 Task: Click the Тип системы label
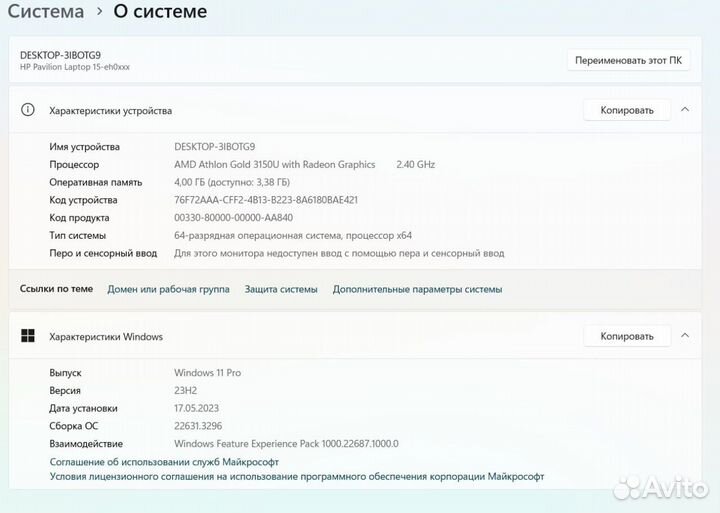tap(78, 236)
